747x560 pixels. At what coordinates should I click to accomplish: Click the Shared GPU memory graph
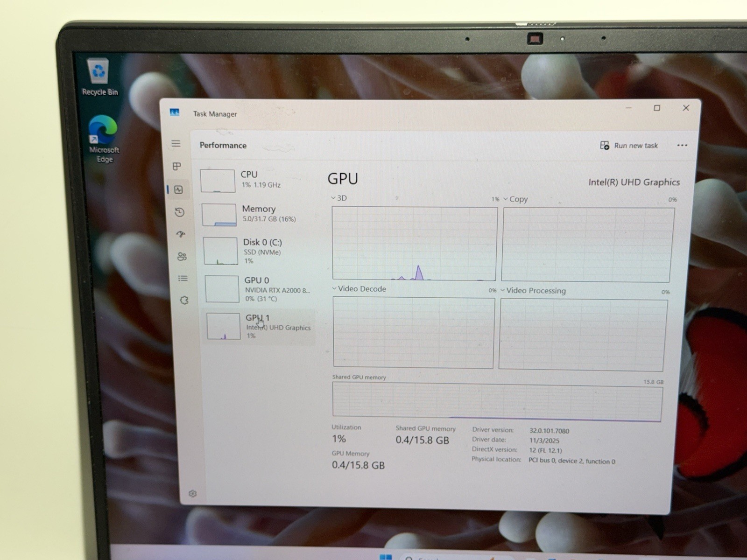[x=497, y=402]
